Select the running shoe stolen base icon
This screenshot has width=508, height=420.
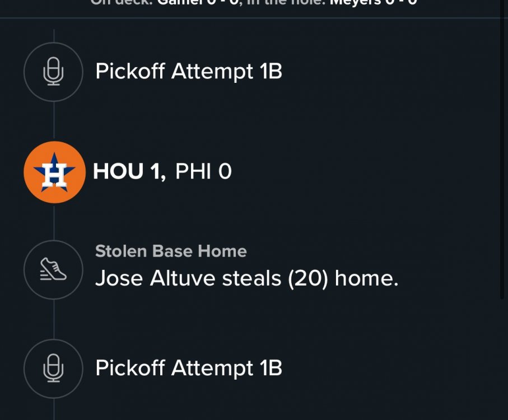tap(53, 270)
